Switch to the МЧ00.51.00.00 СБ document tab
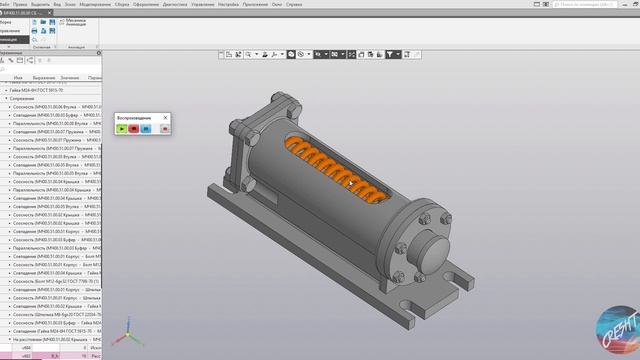640x360 pixels. (22, 13)
